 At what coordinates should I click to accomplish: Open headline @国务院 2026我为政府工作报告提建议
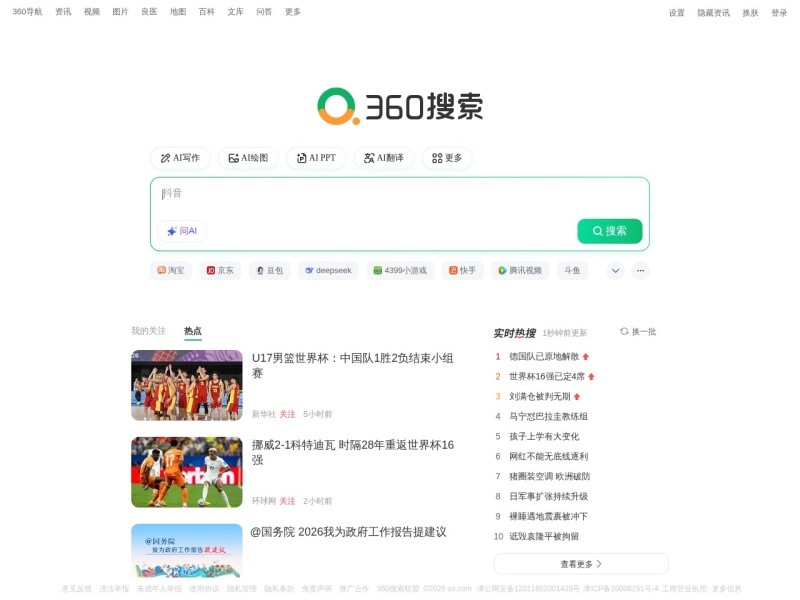348,532
